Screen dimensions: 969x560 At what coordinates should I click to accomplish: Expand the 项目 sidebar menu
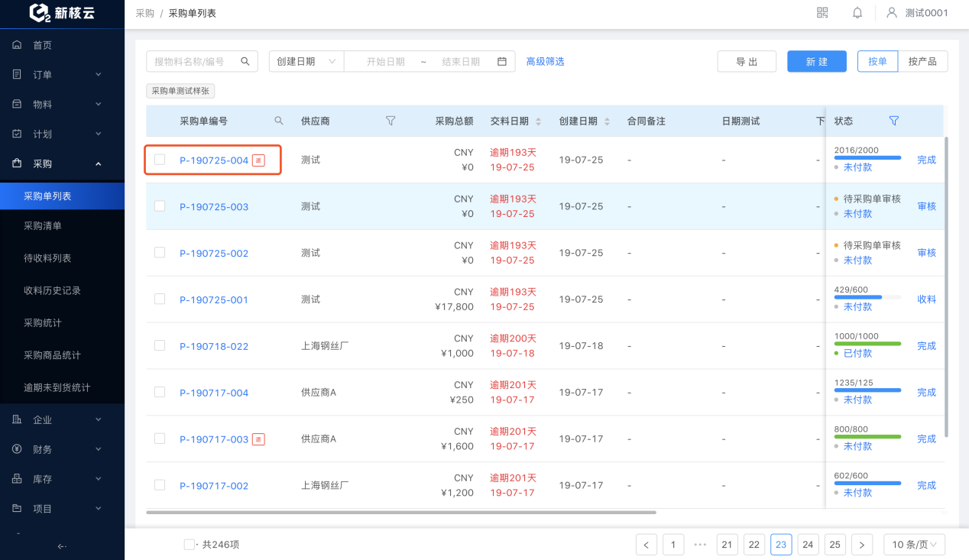click(62, 509)
